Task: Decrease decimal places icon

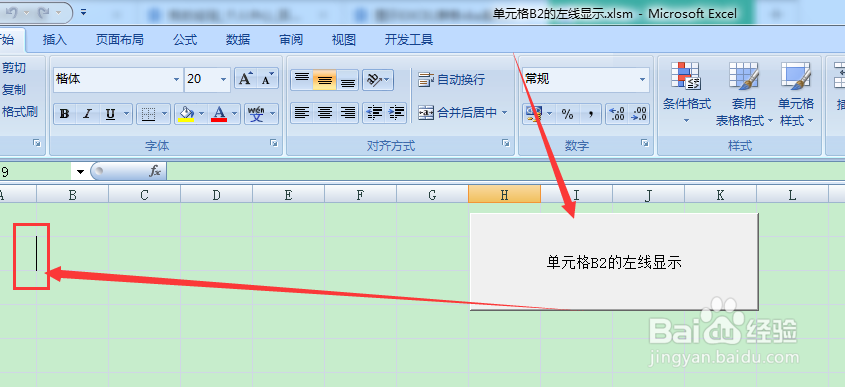Action: click(639, 114)
